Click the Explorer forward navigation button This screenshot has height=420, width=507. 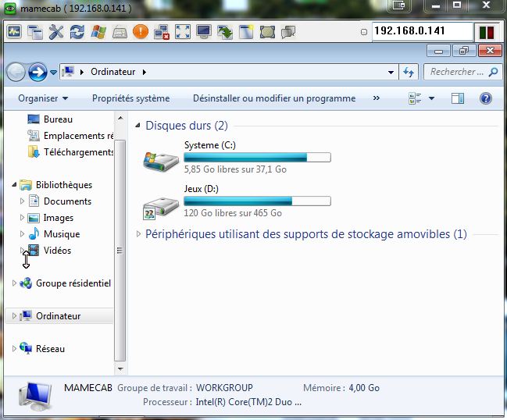tap(37, 72)
